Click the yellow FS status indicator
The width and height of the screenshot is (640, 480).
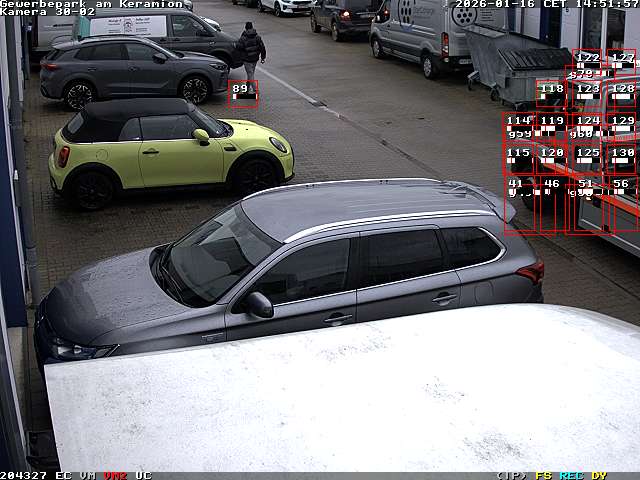[x=544, y=475]
